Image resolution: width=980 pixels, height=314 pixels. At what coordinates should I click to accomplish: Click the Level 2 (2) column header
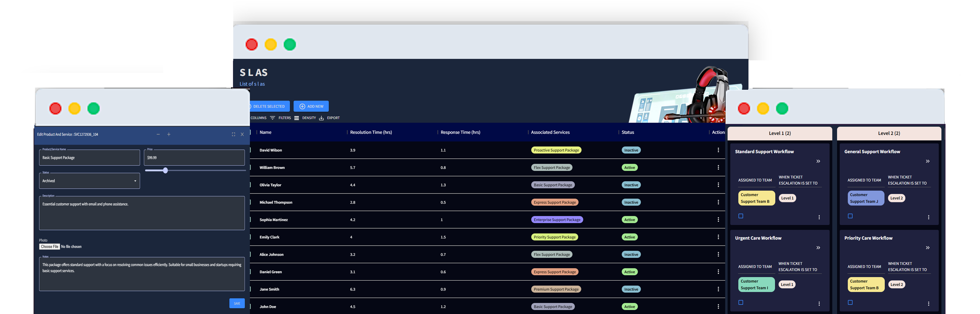pos(889,133)
